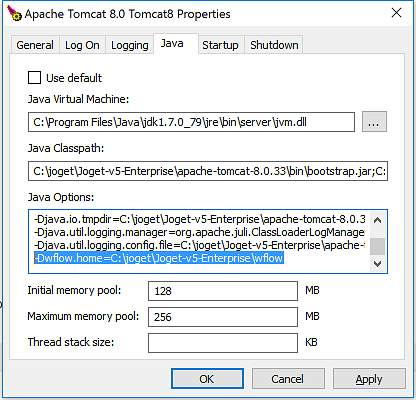
Task: Toggle the Use default checkbox
Action: click(35, 78)
